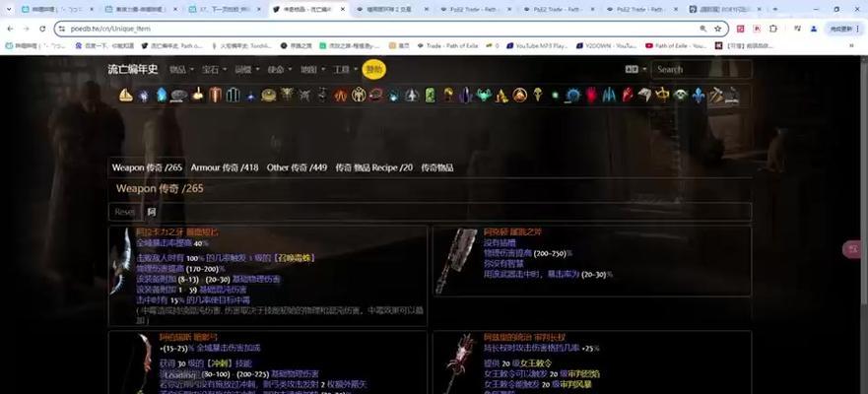Open the orange circle triangle icon

[x=519, y=96]
